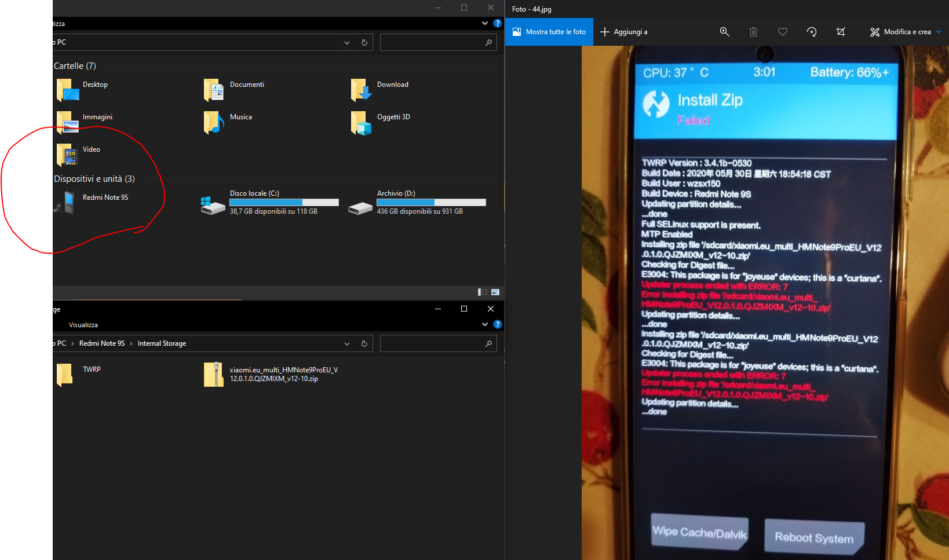The height and width of the screenshot is (560, 949).
Task: Collapse ribbon in upper Explorer window
Action: coord(485,23)
